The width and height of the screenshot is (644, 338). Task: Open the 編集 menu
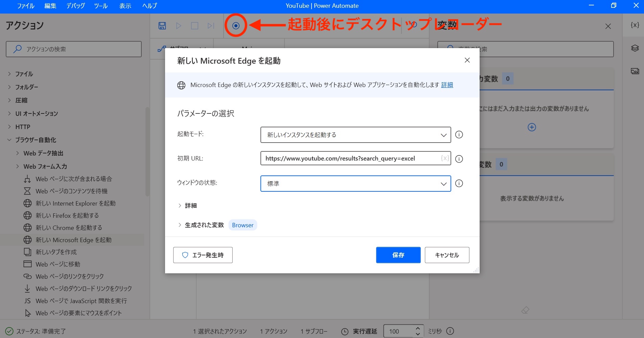pyautogui.click(x=50, y=6)
